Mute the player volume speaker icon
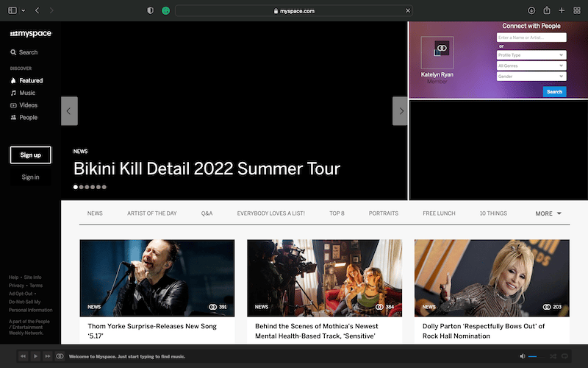The width and height of the screenshot is (588, 368). [523, 356]
